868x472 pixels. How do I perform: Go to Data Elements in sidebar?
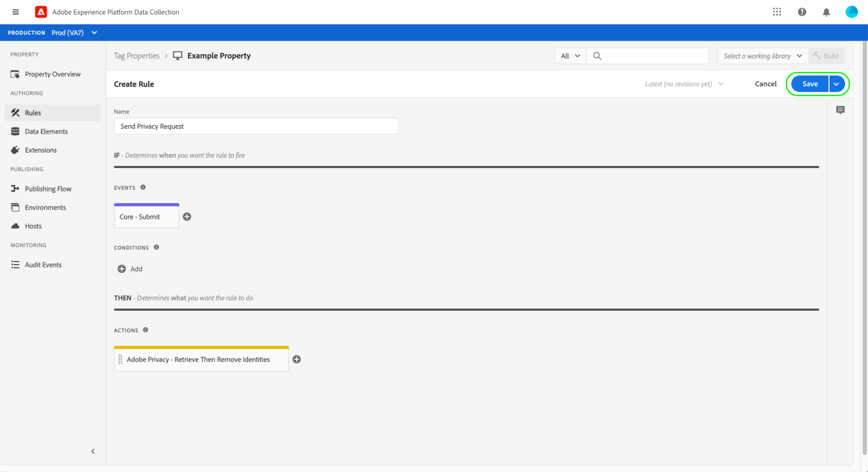point(46,131)
